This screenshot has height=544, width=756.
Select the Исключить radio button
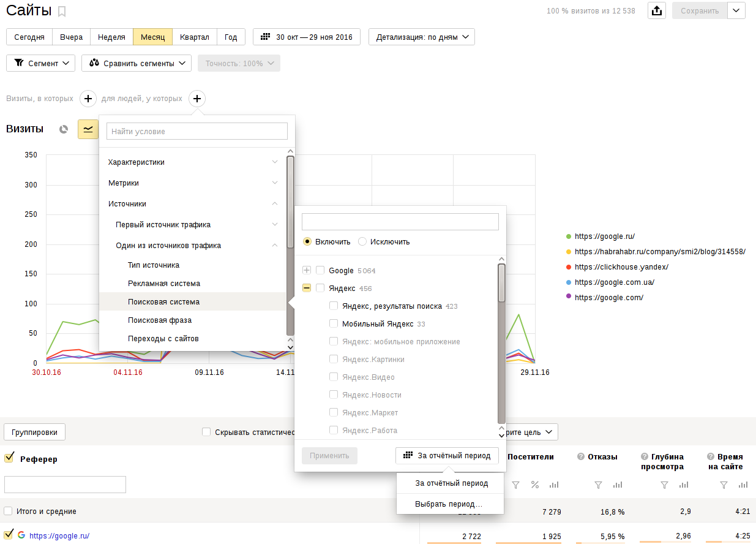[362, 241]
